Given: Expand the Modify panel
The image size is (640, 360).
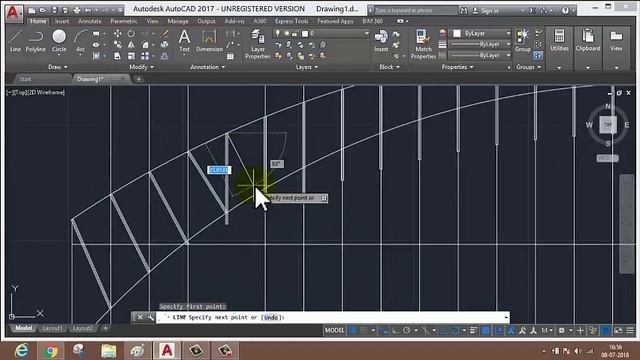Looking at the screenshot, I should [x=142, y=67].
